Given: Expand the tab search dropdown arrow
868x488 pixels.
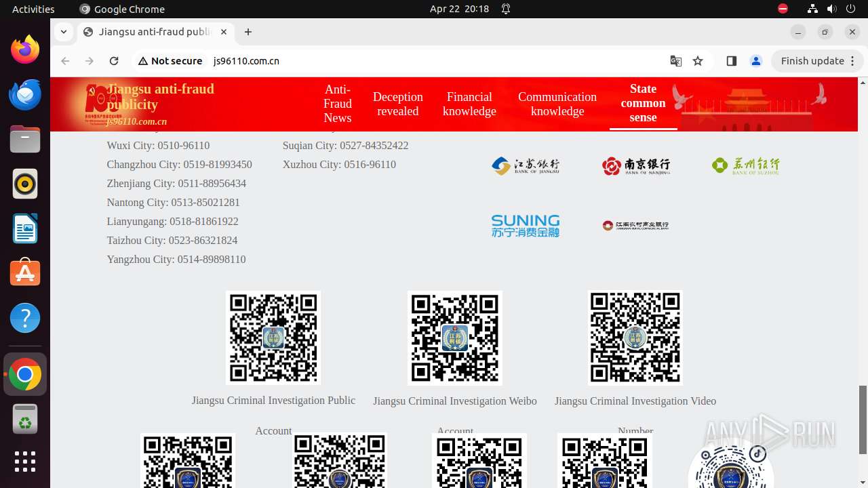Looking at the screenshot, I should [x=63, y=32].
